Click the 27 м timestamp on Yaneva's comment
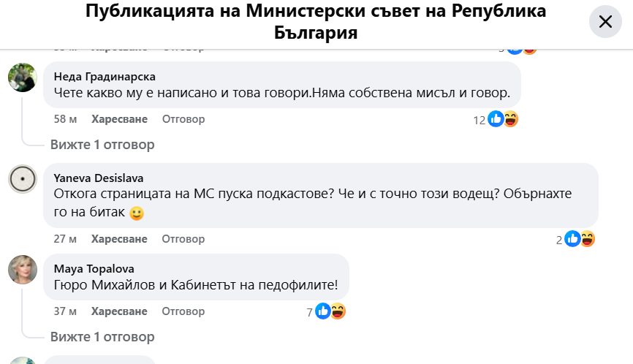Image resolution: width=633 pixels, height=364 pixels. click(66, 239)
